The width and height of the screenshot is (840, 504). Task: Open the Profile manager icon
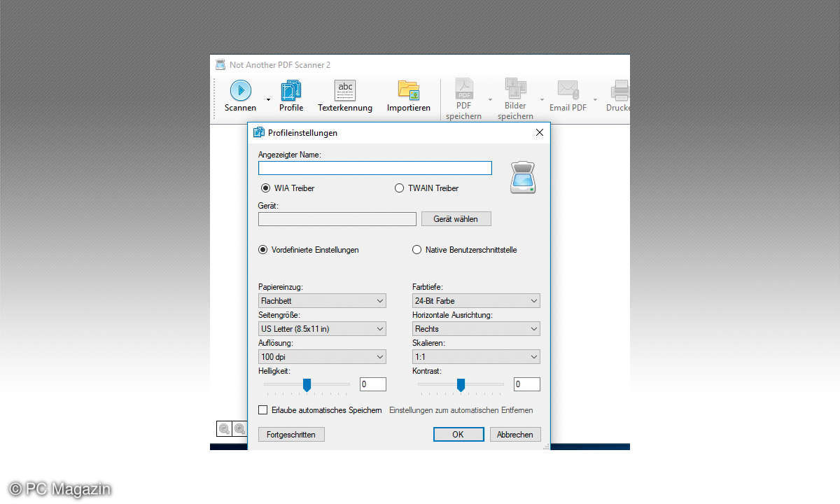(x=291, y=90)
